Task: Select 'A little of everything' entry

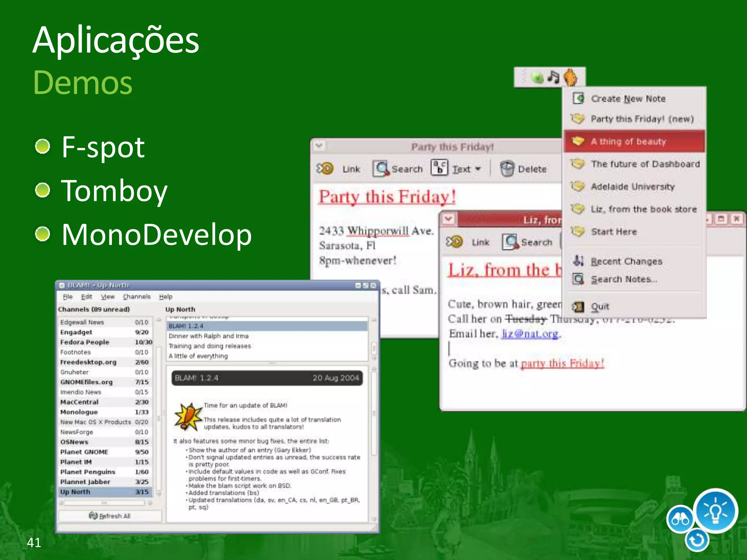Action: pyautogui.click(x=267, y=356)
